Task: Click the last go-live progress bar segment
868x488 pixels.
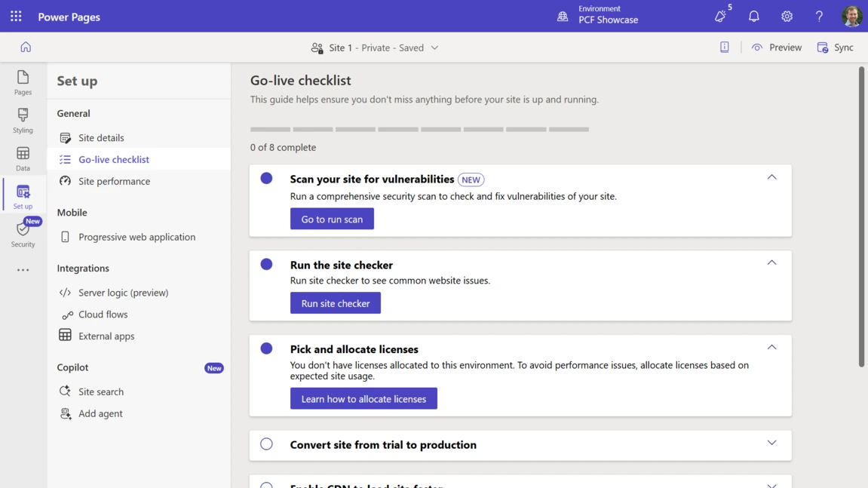Action: point(569,129)
